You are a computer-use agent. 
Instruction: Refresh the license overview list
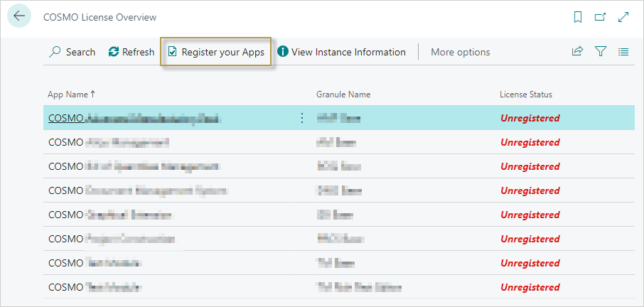click(132, 52)
